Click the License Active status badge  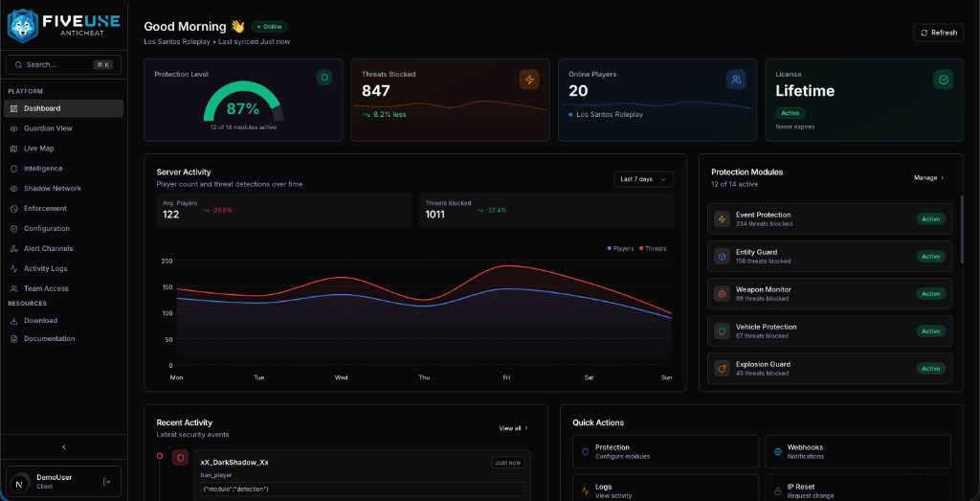[x=791, y=113]
